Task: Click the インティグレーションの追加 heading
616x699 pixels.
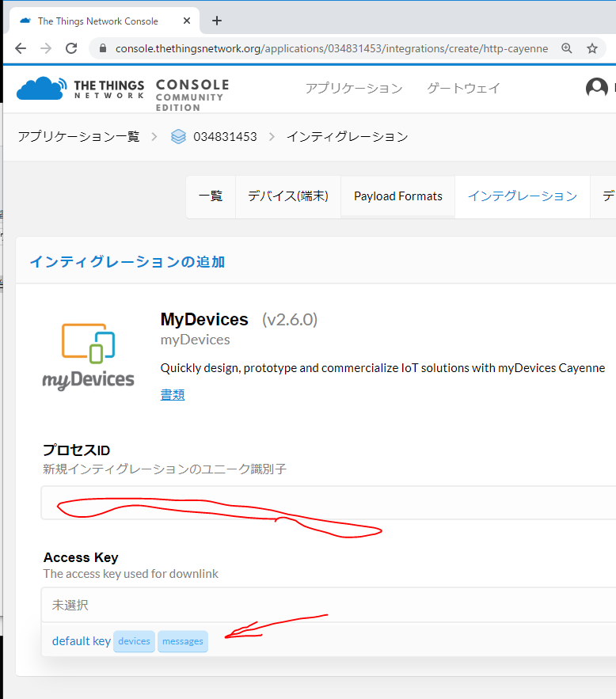Action: (x=127, y=262)
